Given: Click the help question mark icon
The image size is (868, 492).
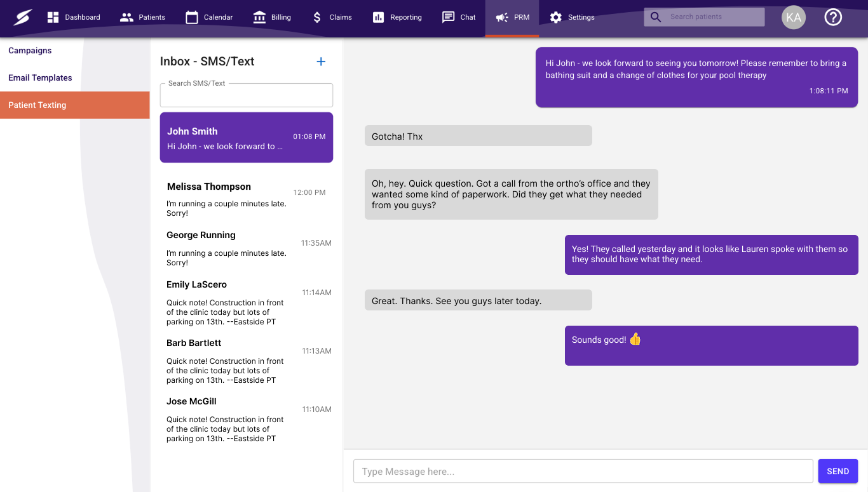Looking at the screenshot, I should [x=832, y=17].
